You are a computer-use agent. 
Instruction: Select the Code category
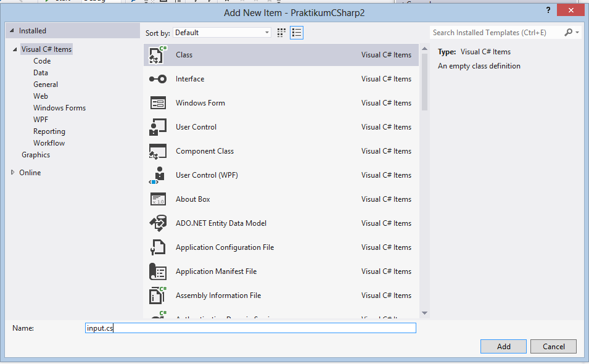pyautogui.click(x=42, y=61)
